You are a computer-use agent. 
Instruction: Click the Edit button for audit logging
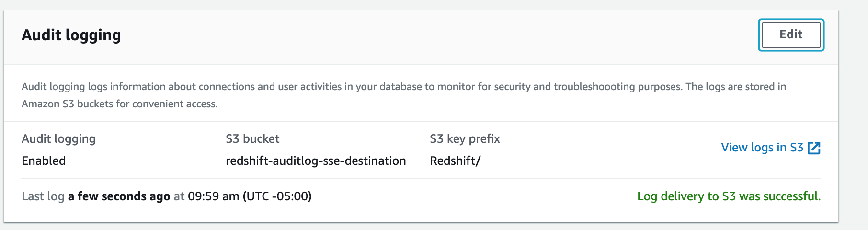tap(791, 34)
